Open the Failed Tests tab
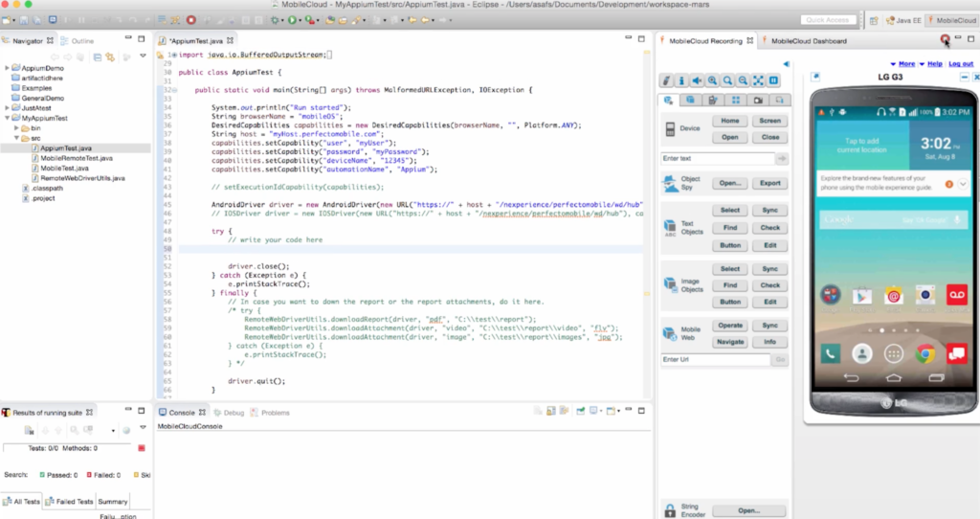This screenshot has height=519, width=980. coord(69,502)
